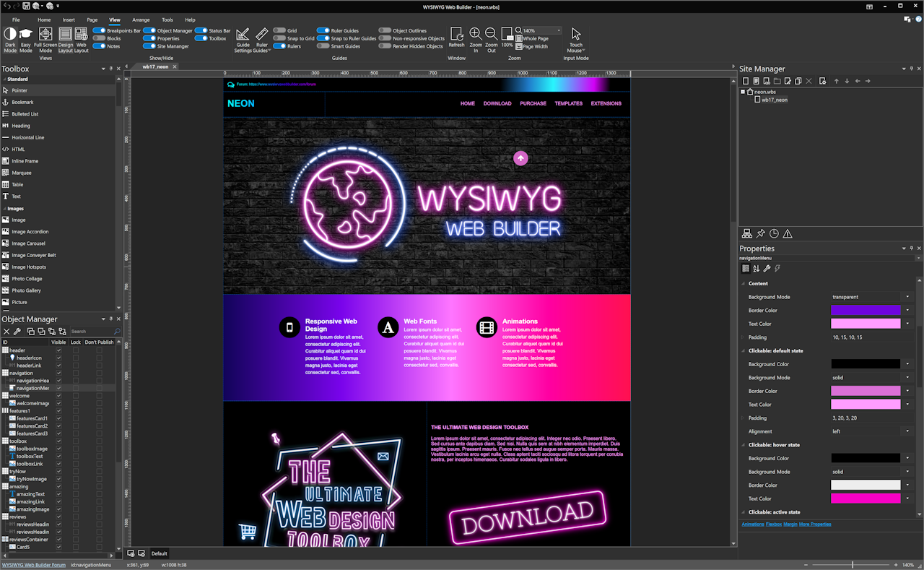Click the WYSIWYG Web Builder Forum status link
Viewport: 924px width, 570px height.
click(33, 564)
